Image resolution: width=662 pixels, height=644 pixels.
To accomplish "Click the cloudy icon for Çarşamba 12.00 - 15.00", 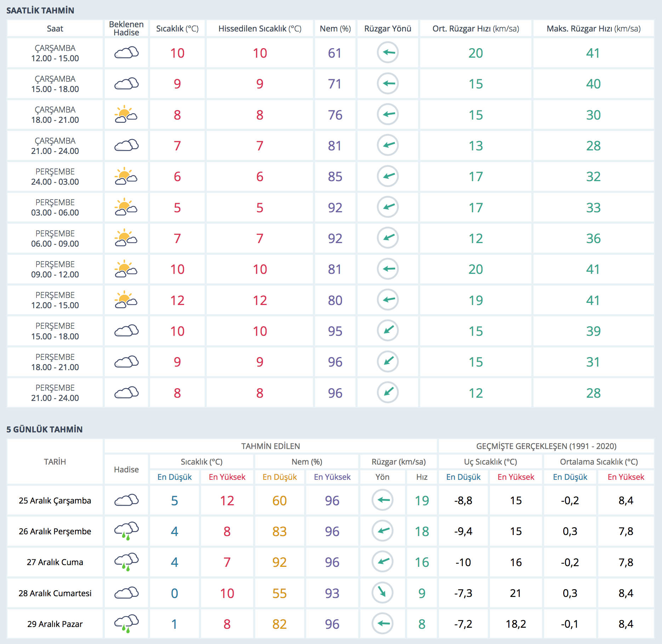I will [126, 53].
